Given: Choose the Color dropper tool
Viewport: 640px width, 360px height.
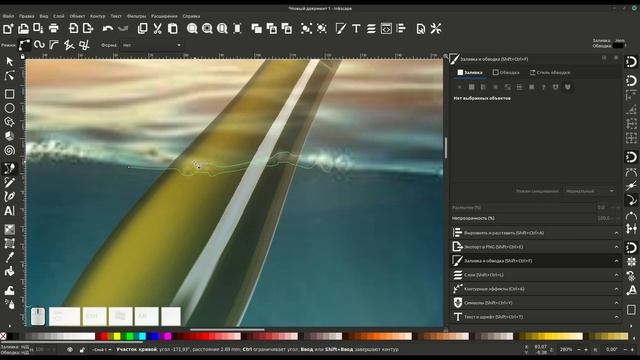Looking at the screenshot, I should click(x=9, y=257).
